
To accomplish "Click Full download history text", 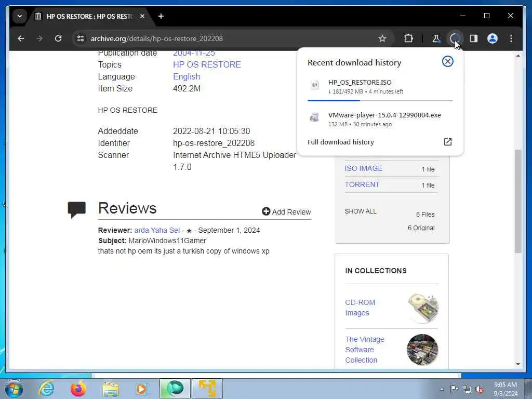I will coord(341,142).
